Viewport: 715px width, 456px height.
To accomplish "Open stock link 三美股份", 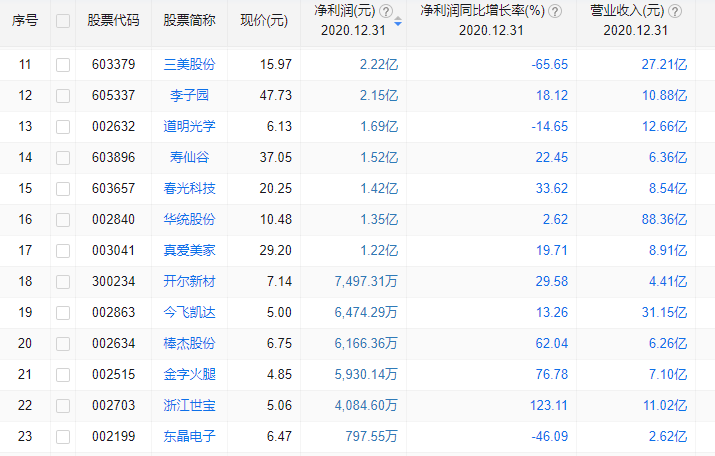I will 189,64.
